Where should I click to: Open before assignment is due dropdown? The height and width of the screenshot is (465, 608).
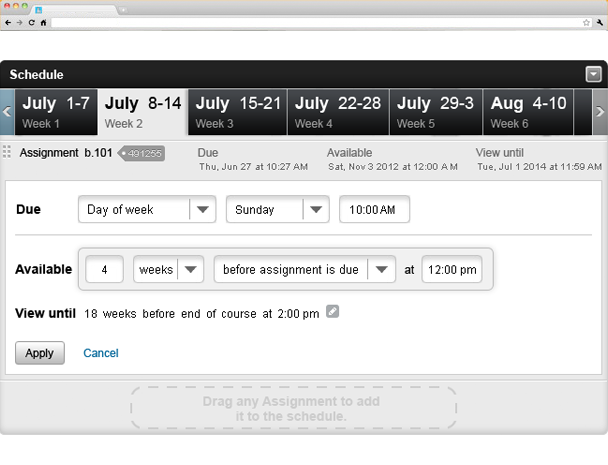(x=381, y=270)
